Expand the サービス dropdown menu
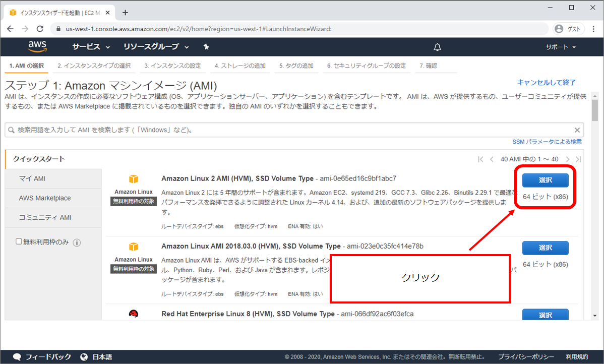The width and height of the screenshot is (604, 364). pyautogui.click(x=91, y=47)
